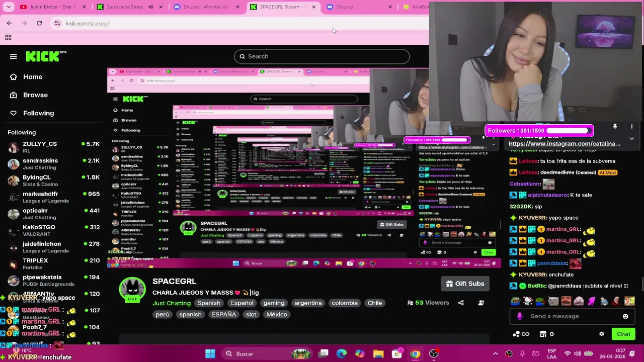This screenshot has width=644, height=362.
Task: Select the gaming tag
Action: tap(274, 303)
